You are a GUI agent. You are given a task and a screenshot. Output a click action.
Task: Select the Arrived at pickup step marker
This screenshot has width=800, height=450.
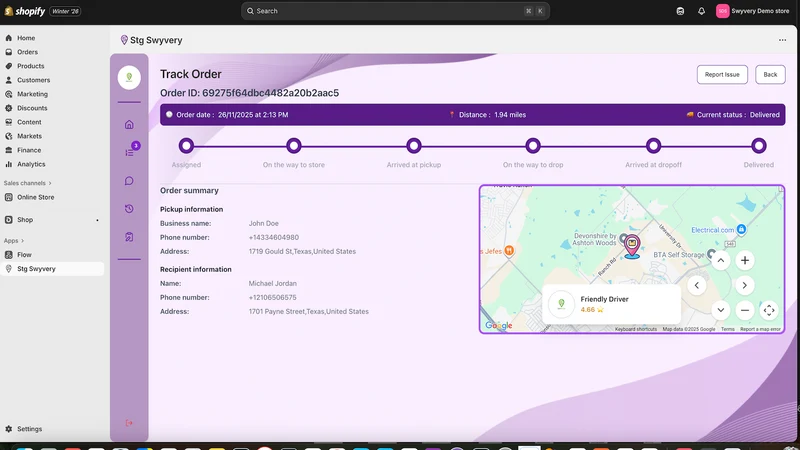pos(414,146)
